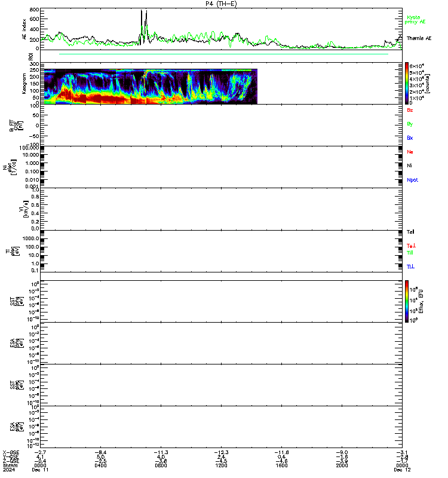Select the Keogram axis label
Screen dimensions: 448x478
[24, 83]
